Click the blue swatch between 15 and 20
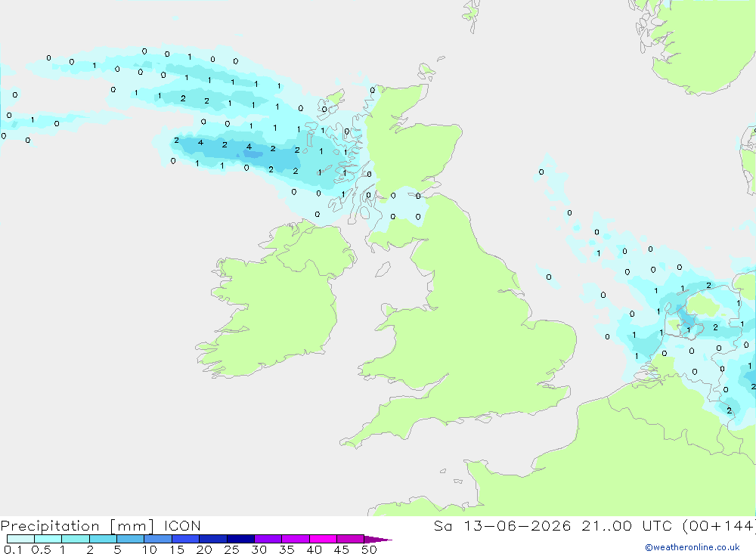 [x=186, y=539]
